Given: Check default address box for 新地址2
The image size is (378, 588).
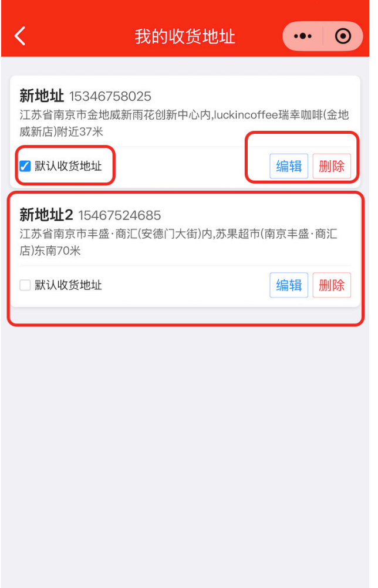Looking at the screenshot, I should pos(25,285).
